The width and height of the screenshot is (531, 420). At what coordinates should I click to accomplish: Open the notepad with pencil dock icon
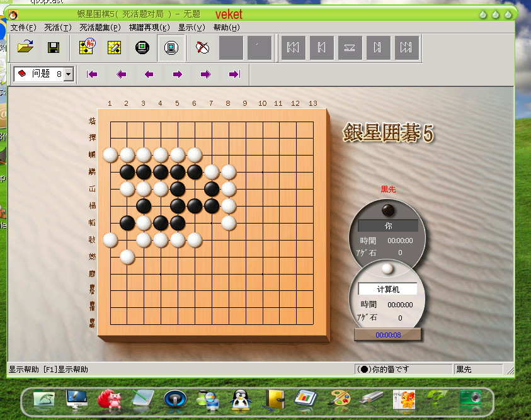(x=142, y=399)
